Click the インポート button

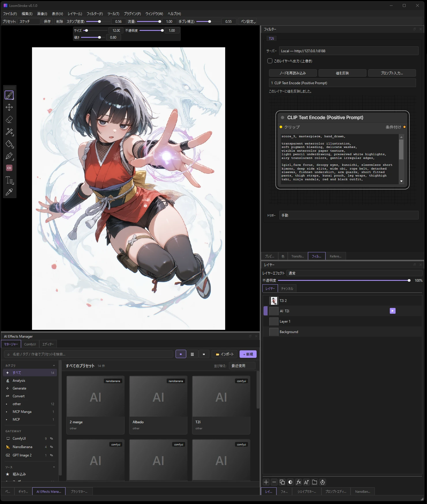[x=225, y=354]
